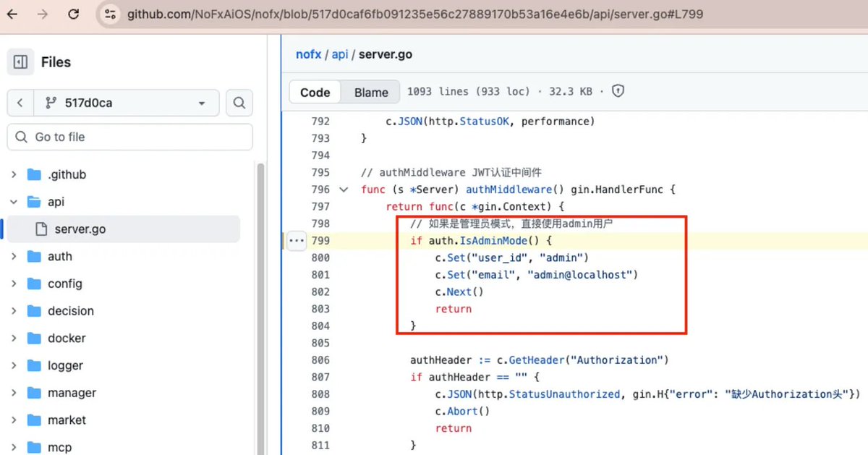Collapse authMiddleware function at line 796
868x455 pixels.
tap(343, 190)
